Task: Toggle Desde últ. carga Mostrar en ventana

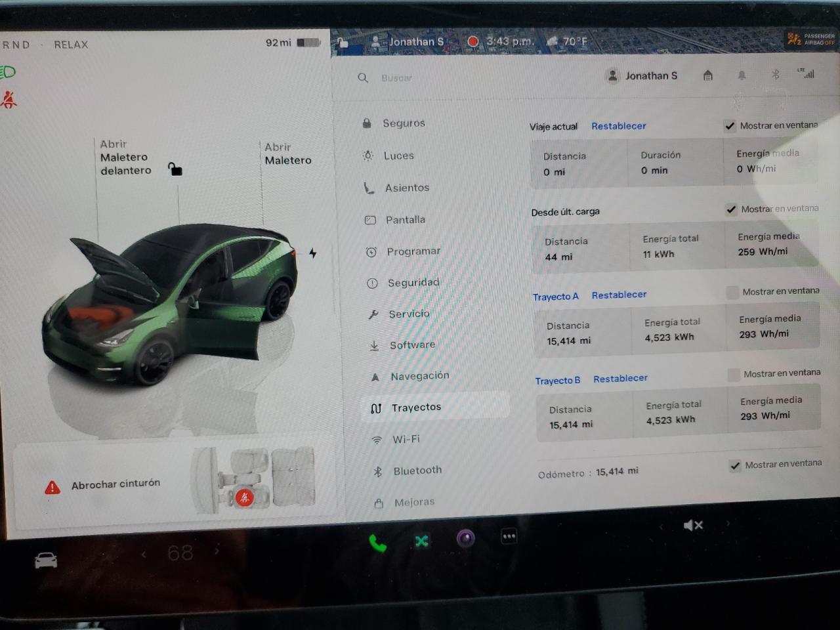Action: (731, 209)
